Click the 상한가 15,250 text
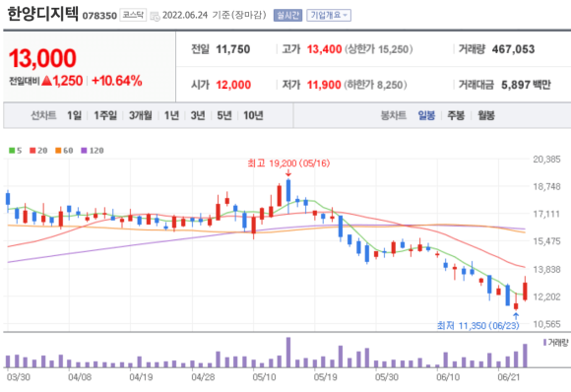Viewport: 571px width, 392px height. pyautogui.click(x=378, y=49)
